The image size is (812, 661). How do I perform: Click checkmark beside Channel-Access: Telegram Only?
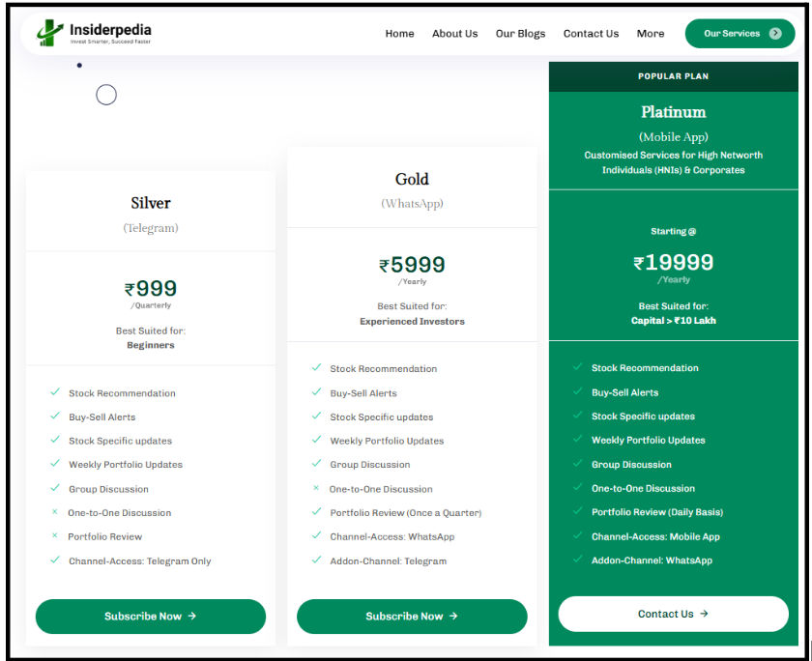(55, 560)
